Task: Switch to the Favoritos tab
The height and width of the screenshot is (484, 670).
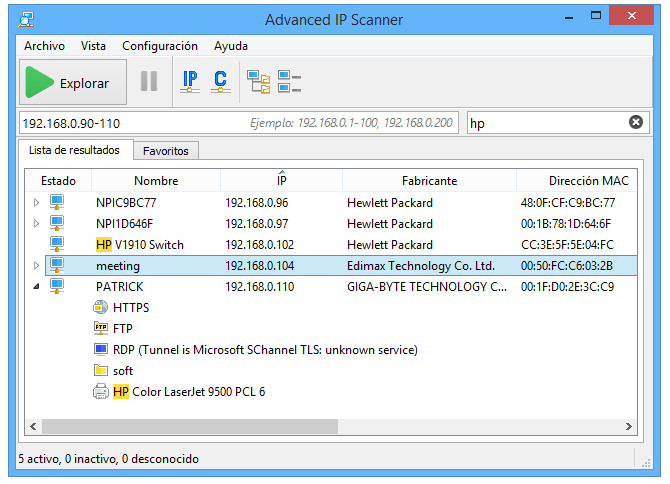Action: click(165, 151)
